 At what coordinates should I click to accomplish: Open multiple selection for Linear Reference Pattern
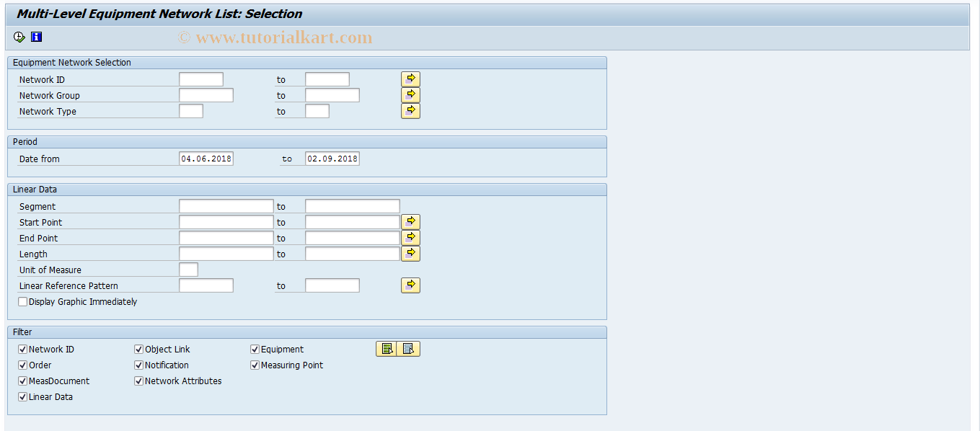coord(410,285)
